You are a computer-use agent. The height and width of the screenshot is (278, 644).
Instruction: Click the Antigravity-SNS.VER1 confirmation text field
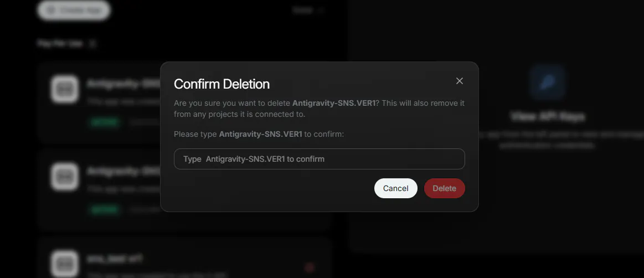pos(319,159)
